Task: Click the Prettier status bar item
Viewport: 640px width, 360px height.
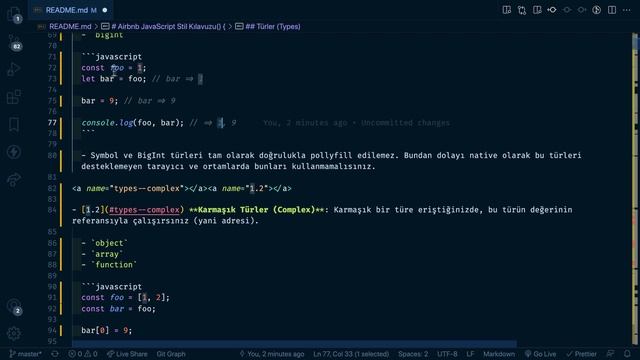Action: point(581,354)
